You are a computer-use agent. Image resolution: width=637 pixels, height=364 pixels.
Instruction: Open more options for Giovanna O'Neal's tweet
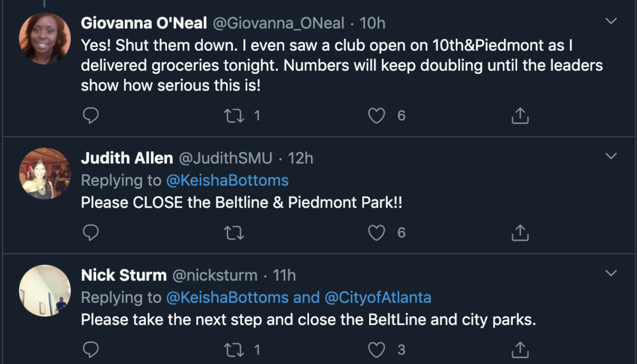click(x=611, y=21)
